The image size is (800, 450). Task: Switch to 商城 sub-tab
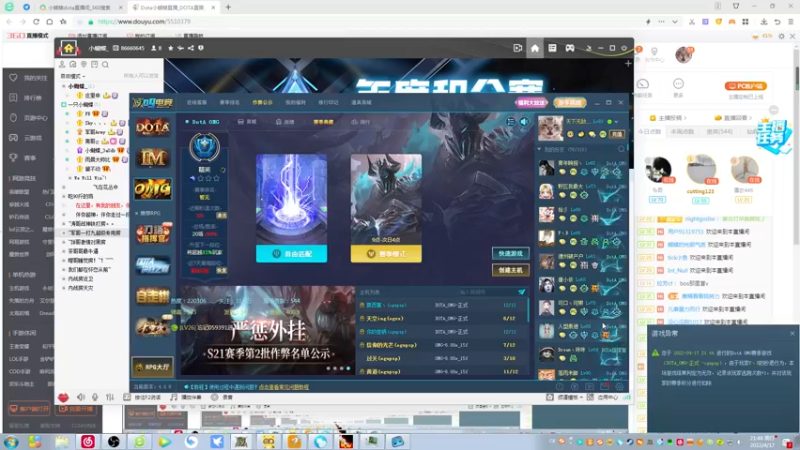[x=247, y=122]
